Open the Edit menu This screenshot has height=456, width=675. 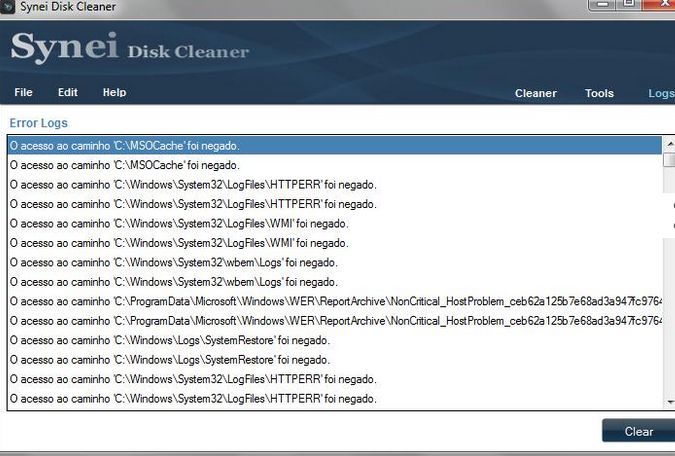[68, 93]
